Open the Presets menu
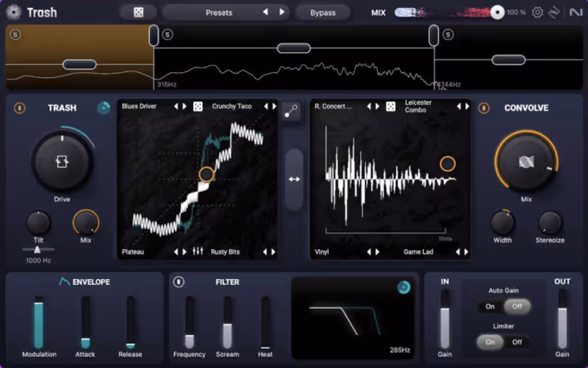The image size is (588, 368). [x=218, y=12]
